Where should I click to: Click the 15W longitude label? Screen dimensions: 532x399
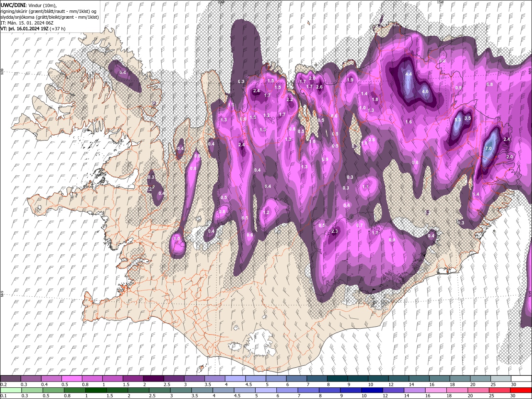tap(440, 2)
